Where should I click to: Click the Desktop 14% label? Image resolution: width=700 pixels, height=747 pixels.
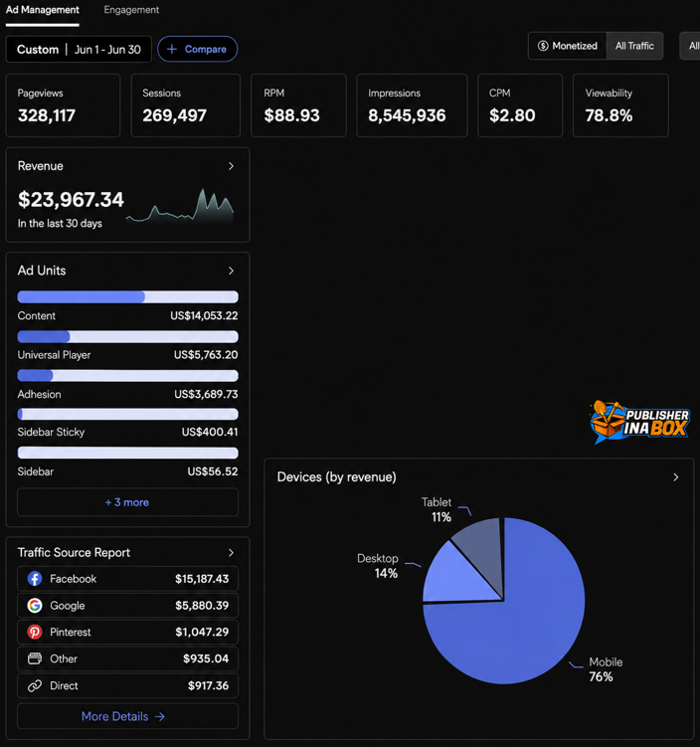[378, 566]
